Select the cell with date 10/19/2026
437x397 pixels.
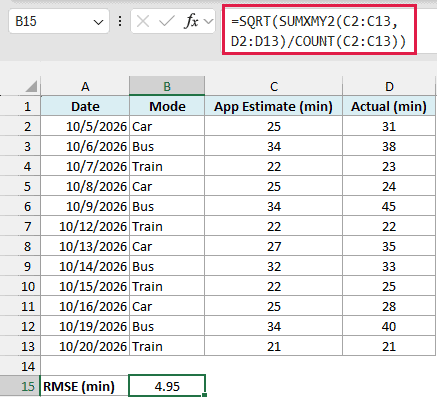[x=85, y=326]
